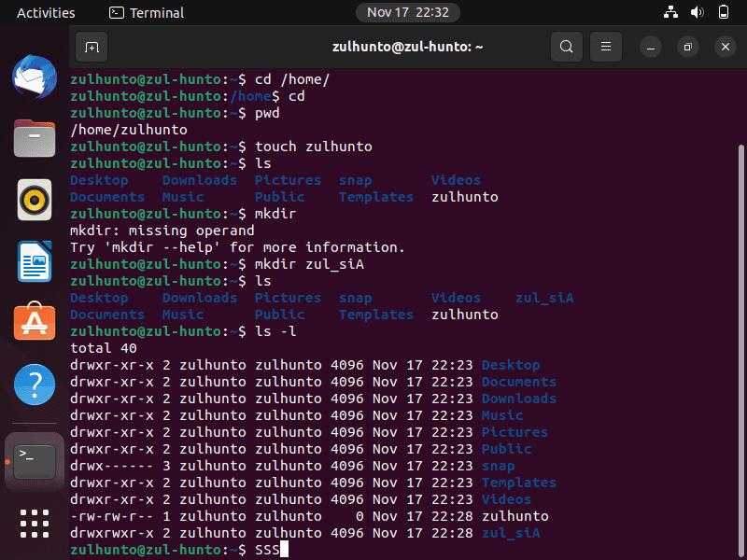This screenshot has width=747, height=560.
Task: Open the Activities overview
Action: point(46,13)
